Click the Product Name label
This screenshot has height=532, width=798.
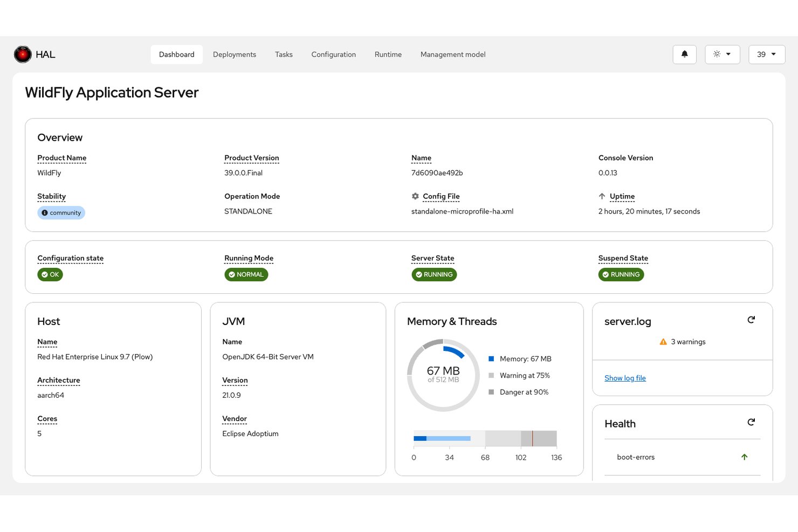62,158
